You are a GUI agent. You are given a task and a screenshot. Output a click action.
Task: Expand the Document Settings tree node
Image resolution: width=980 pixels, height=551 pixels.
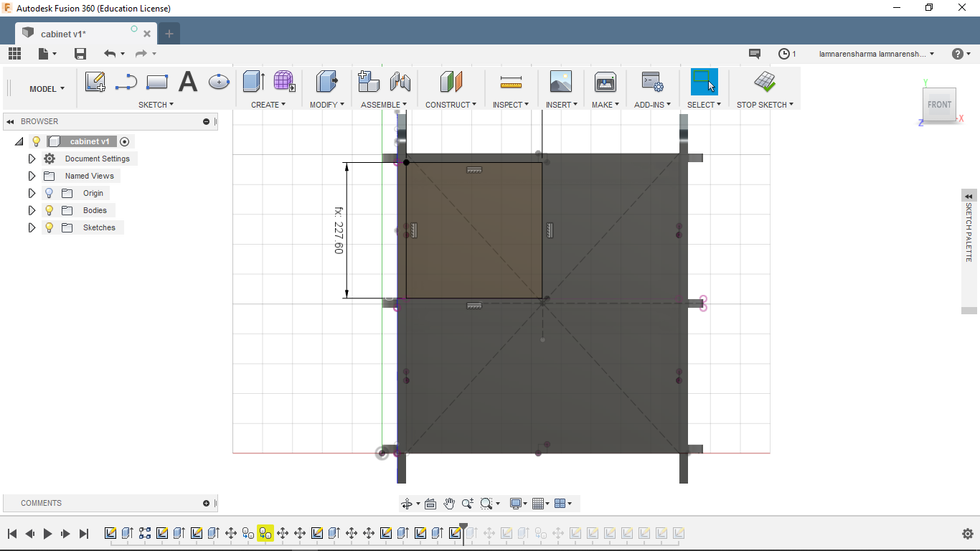[x=32, y=159]
